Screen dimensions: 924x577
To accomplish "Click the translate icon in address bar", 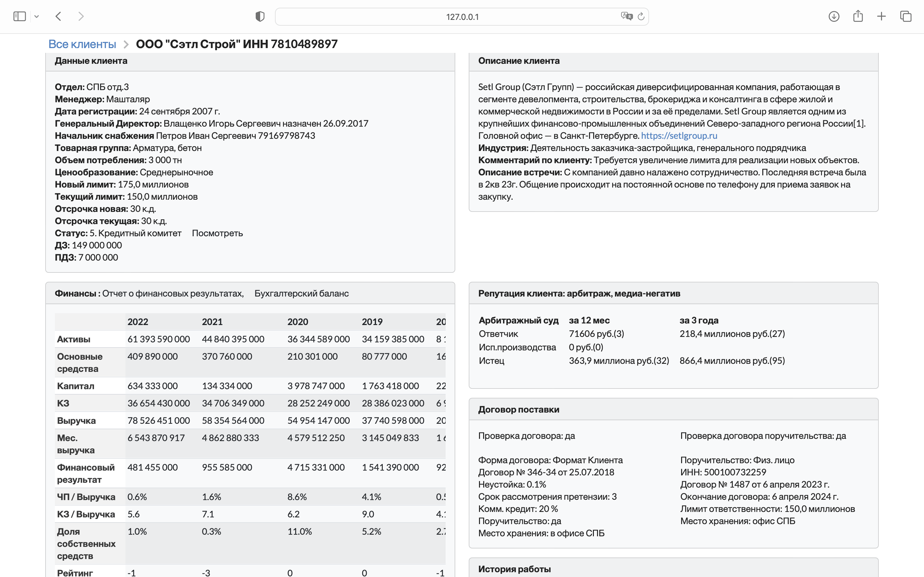I will point(626,16).
